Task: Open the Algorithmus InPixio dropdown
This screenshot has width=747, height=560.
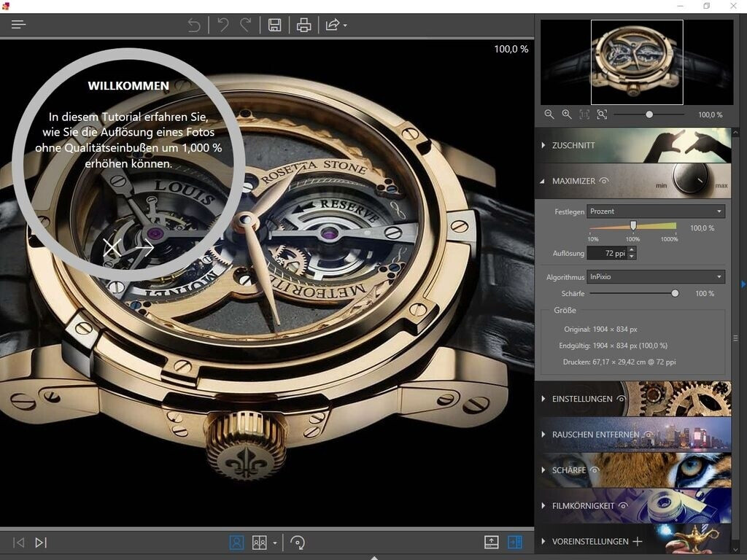Action: click(x=656, y=277)
